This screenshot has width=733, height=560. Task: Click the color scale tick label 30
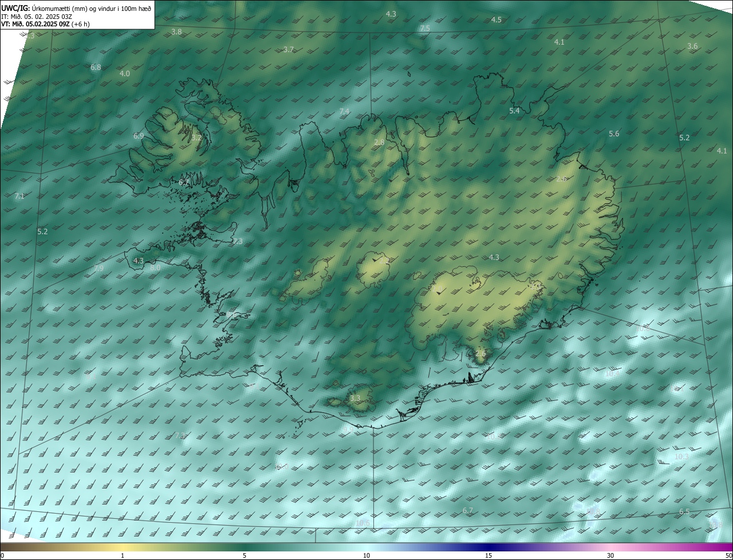tap(610, 555)
